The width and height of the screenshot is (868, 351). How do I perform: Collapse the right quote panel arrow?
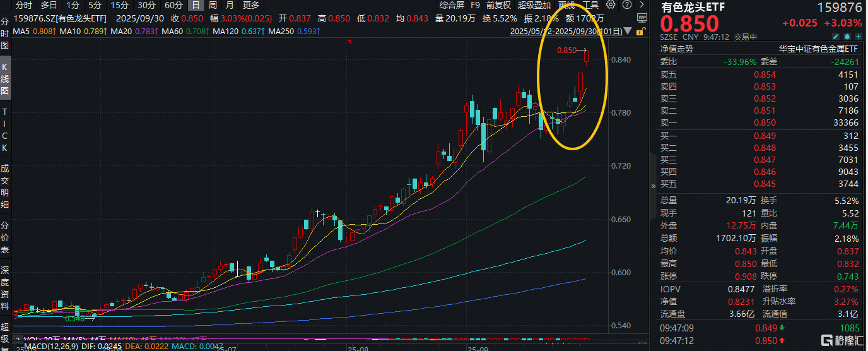653,186
